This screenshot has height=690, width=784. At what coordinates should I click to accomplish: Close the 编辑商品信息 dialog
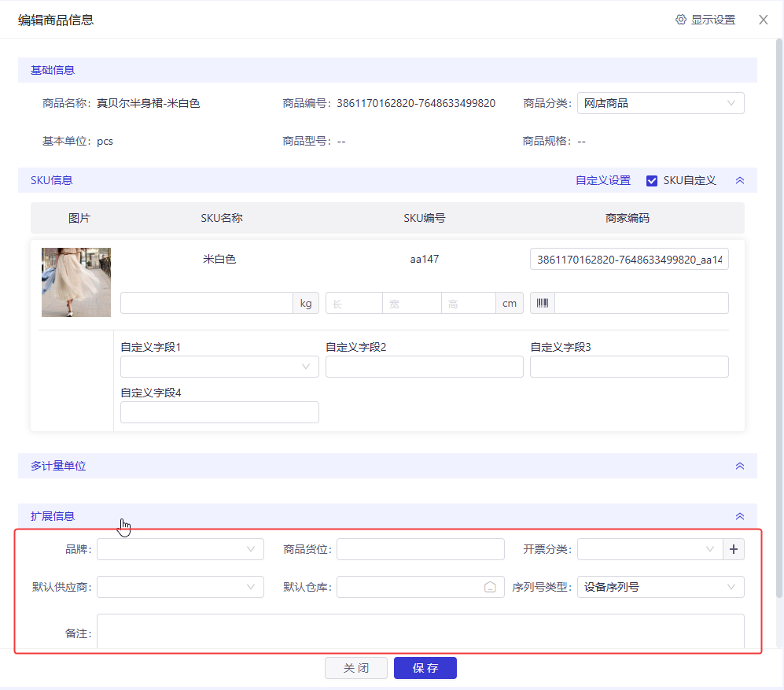[763, 20]
